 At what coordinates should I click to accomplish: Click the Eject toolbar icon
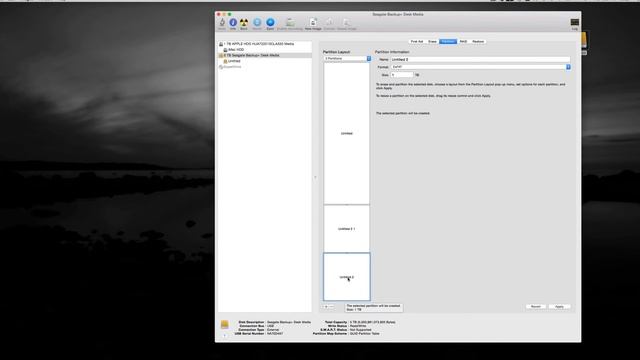[x=270, y=22]
